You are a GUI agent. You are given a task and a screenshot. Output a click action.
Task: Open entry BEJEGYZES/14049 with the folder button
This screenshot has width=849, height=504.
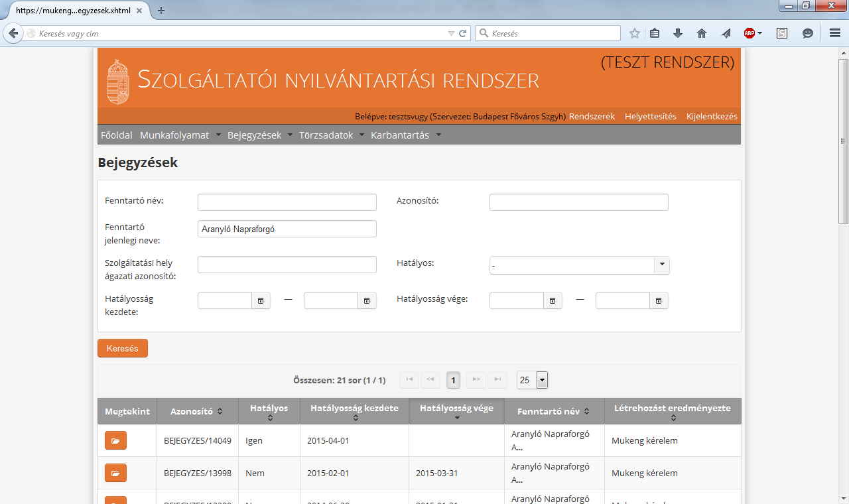pyautogui.click(x=115, y=440)
